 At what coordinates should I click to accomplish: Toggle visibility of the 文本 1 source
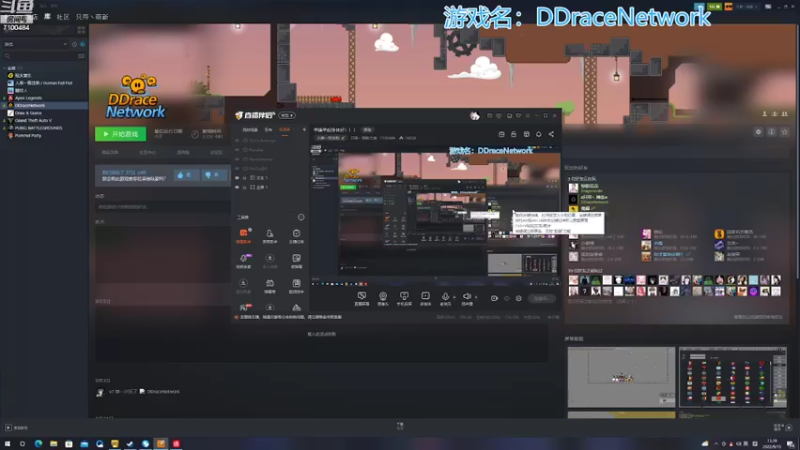237,178
